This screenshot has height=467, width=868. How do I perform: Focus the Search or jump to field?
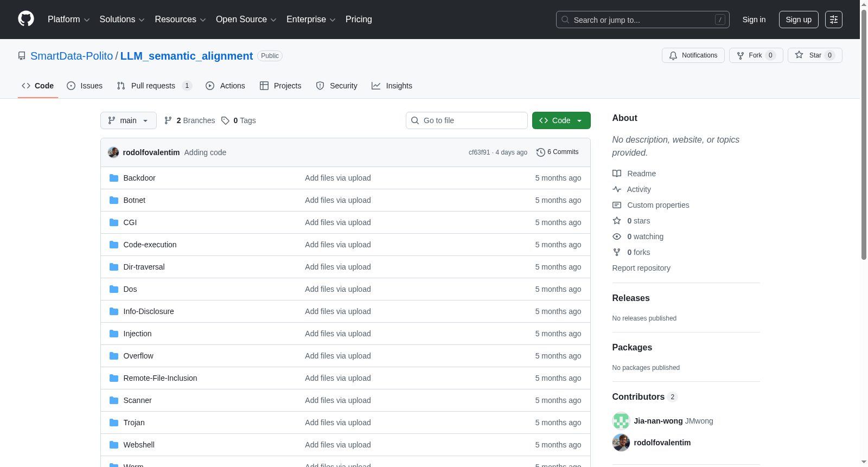[643, 20]
